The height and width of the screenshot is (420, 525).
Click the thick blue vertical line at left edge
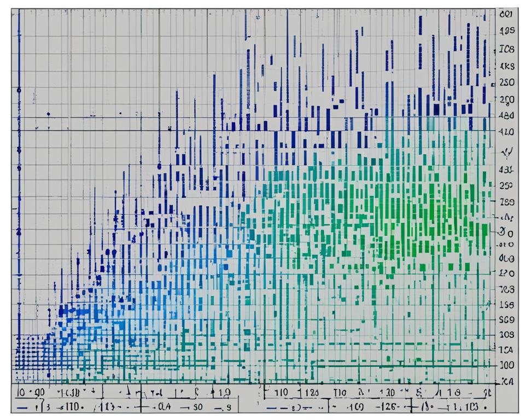19,164
